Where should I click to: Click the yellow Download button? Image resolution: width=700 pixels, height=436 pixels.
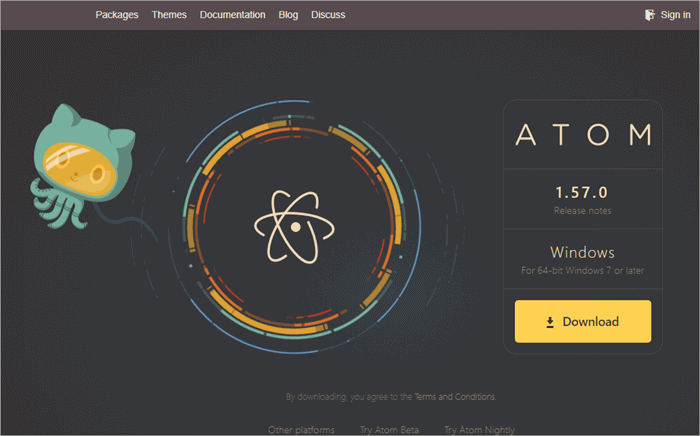tap(583, 321)
